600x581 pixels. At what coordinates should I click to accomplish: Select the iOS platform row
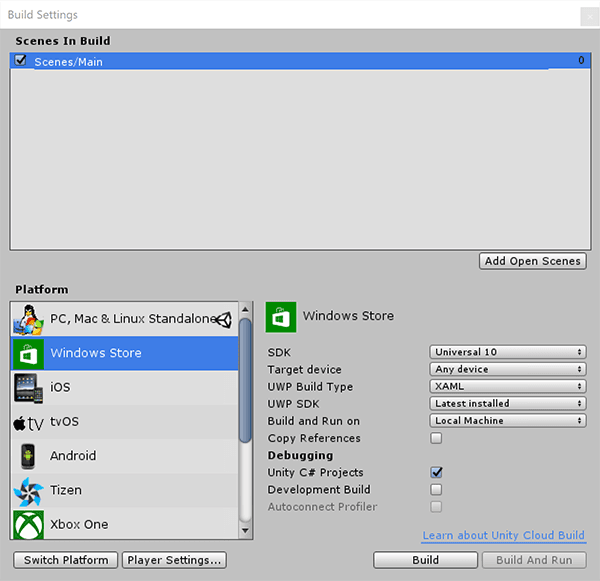click(x=125, y=388)
